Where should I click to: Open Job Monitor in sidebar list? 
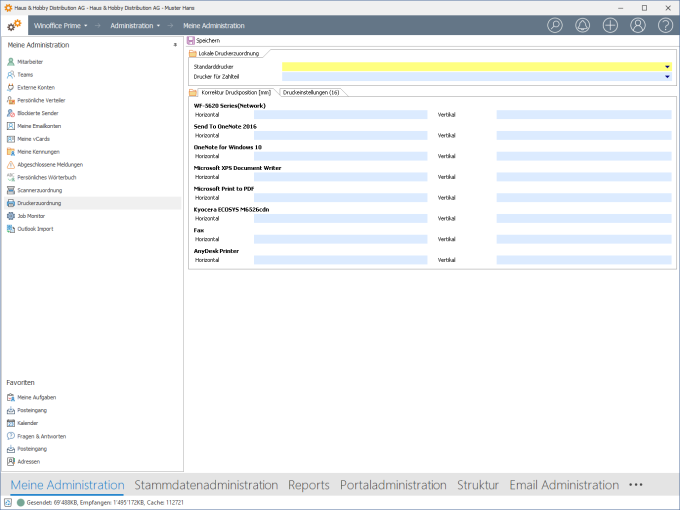31,216
